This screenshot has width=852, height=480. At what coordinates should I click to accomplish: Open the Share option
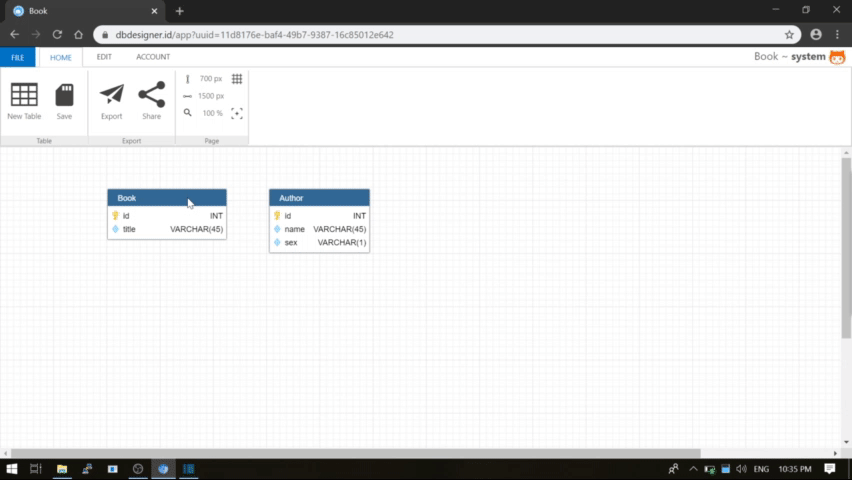(x=151, y=95)
